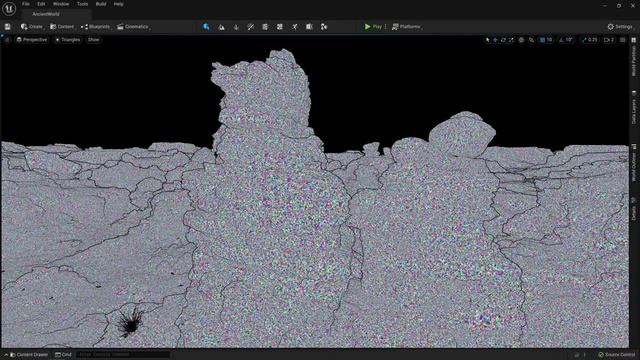Open the Window menu

(61, 4)
